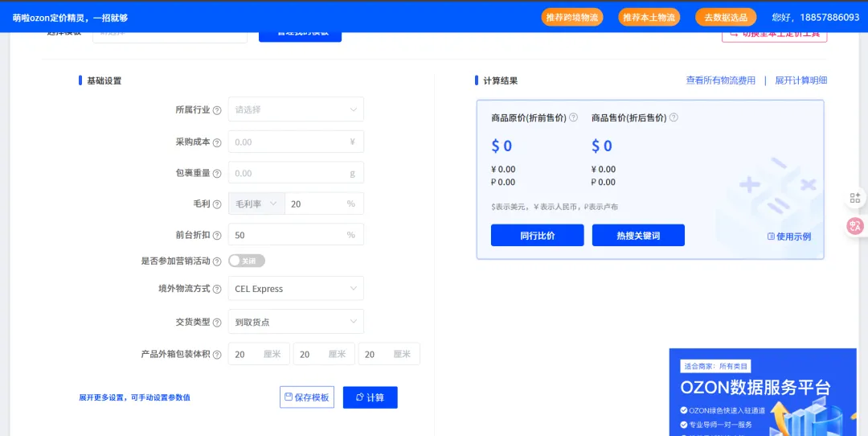
Task: Click help icon next to 前台折扣
Action: click(x=217, y=236)
